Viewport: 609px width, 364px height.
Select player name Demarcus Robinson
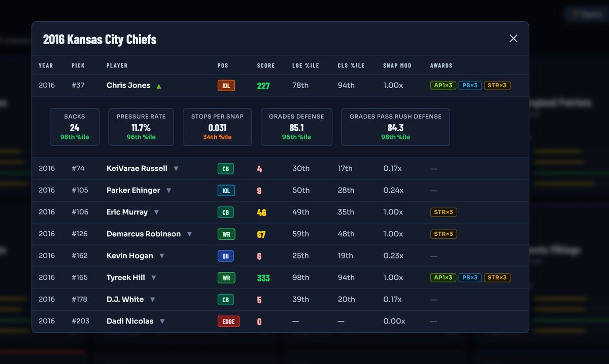tap(144, 234)
